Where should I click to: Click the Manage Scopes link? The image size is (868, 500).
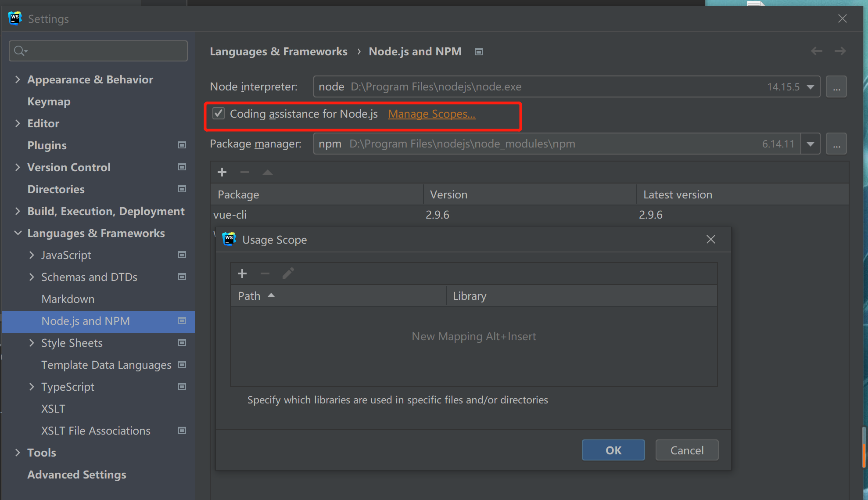click(431, 114)
